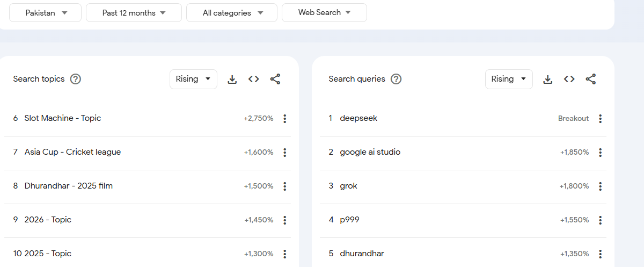Open more options for Slot Machine topic

tap(284, 119)
